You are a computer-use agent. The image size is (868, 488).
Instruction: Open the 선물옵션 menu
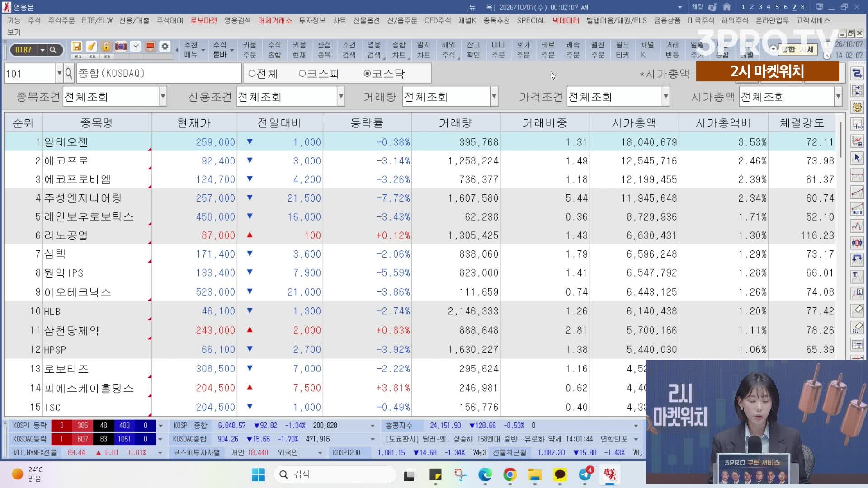[366, 20]
